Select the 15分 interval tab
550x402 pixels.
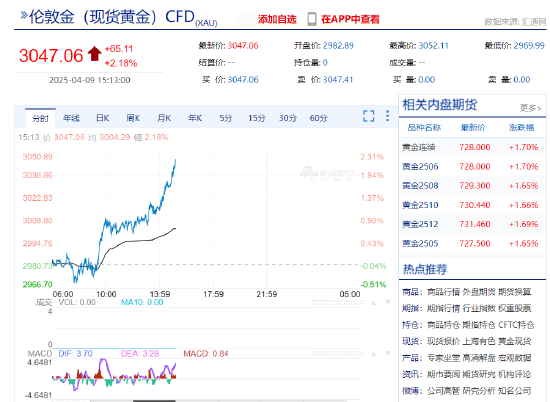257,118
